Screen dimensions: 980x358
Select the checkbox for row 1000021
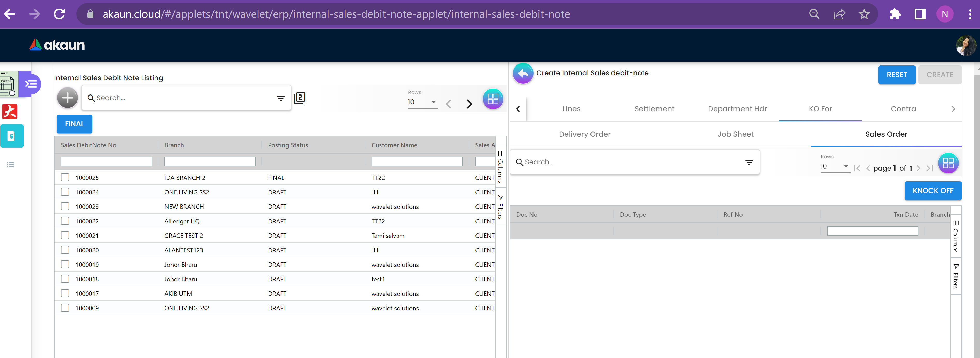click(65, 236)
